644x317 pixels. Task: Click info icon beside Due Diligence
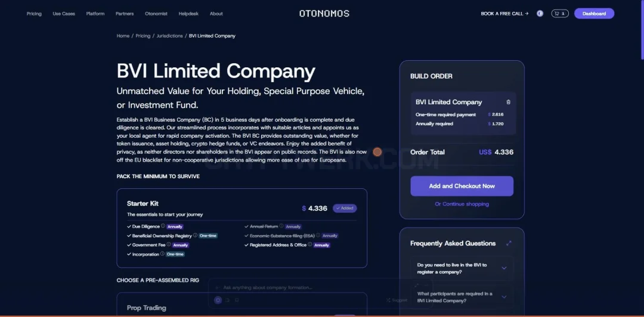point(163,226)
